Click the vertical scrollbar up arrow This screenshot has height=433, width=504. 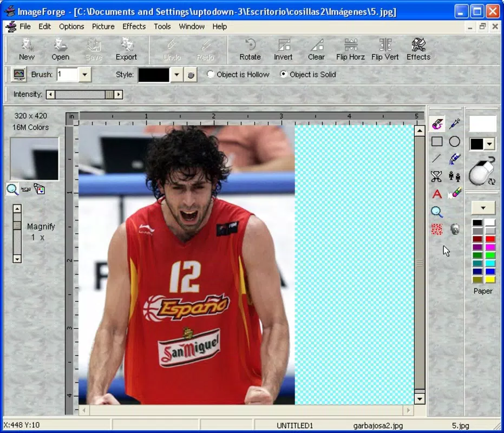point(420,131)
